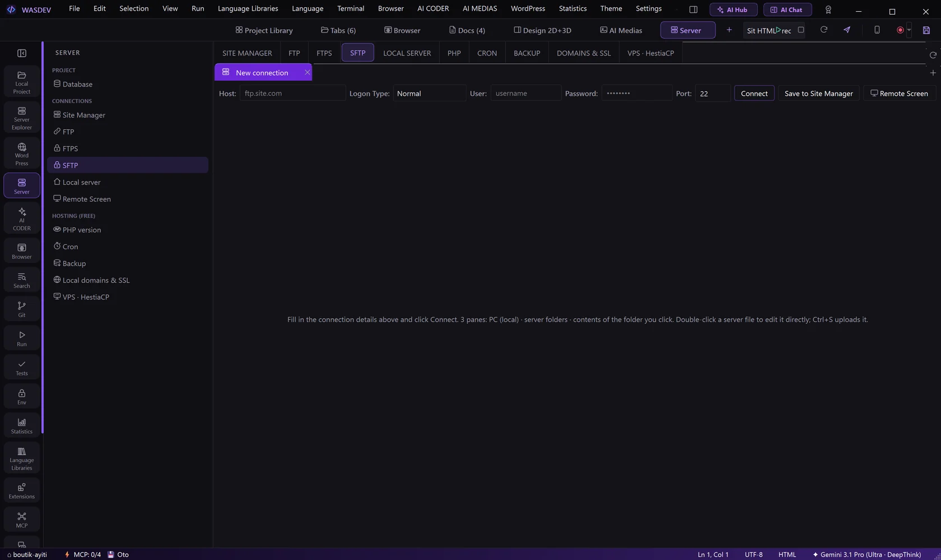Click the mobile device preview icon
The width and height of the screenshot is (941, 560).
coord(877,30)
